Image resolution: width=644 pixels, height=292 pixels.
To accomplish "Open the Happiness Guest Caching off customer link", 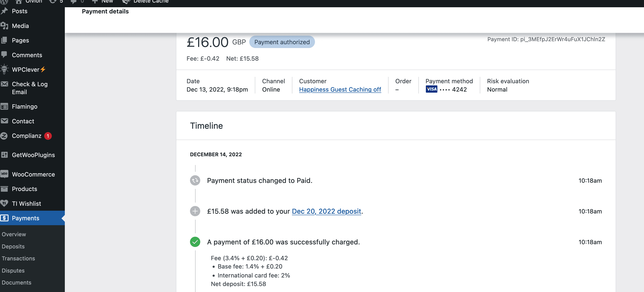I will [340, 89].
